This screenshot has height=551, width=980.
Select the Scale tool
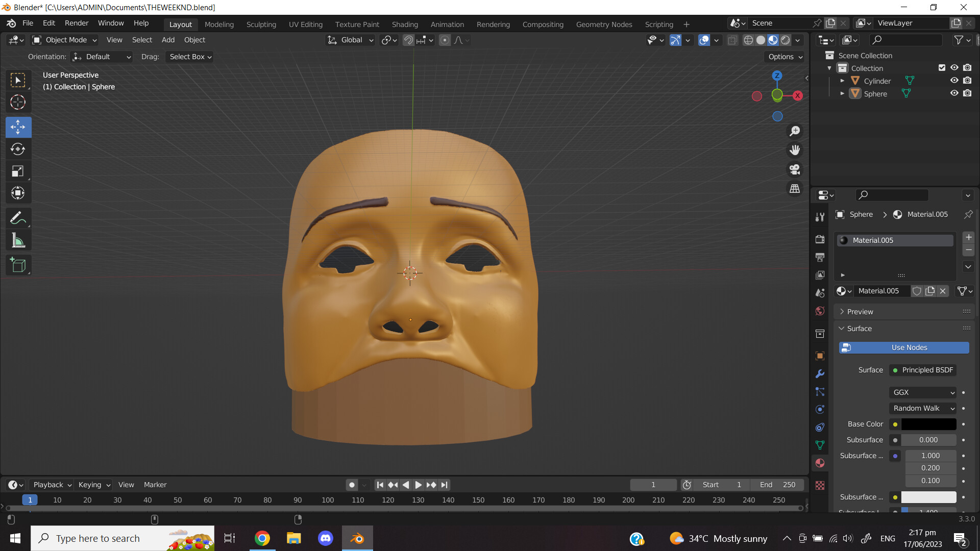pyautogui.click(x=18, y=171)
